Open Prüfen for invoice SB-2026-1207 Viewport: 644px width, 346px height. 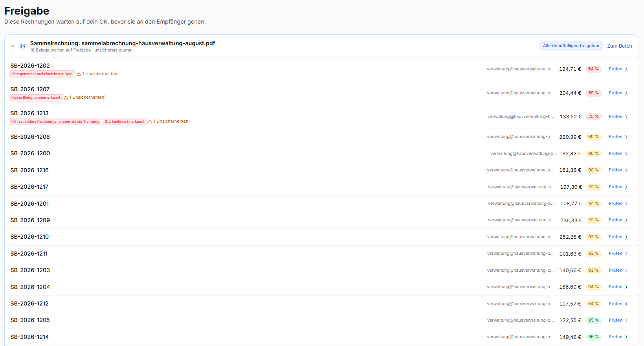pos(618,93)
